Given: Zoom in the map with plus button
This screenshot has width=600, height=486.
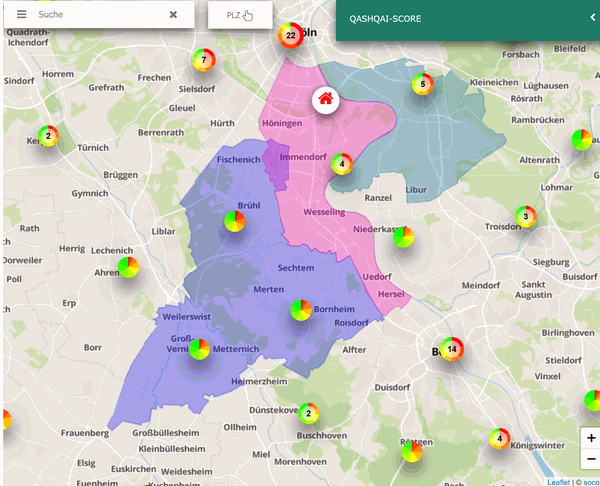Looking at the screenshot, I should (x=591, y=438).
